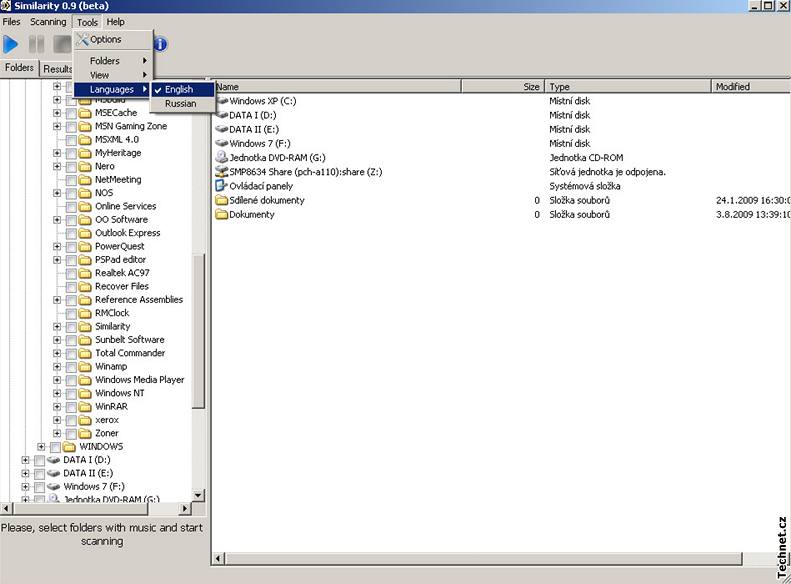The image size is (791, 584).
Task: Check the Winamp folder checkbox
Action: [71, 366]
